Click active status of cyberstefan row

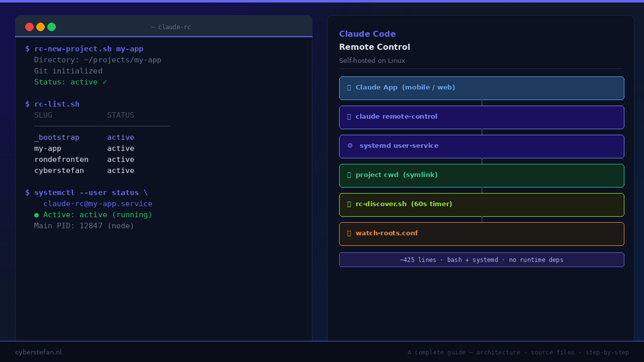point(120,170)
